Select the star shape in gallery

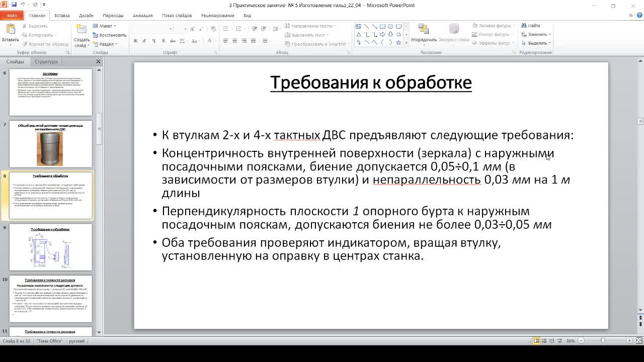(398, 43)
